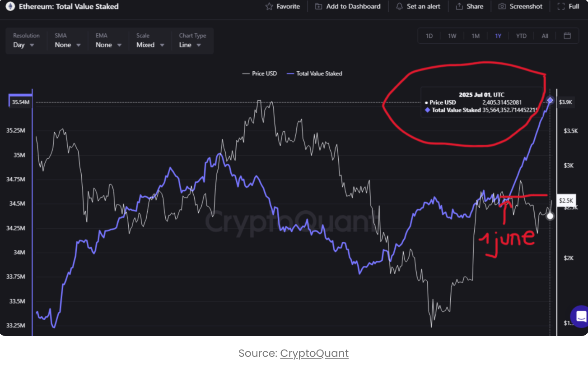Click the Ethereum logo icon
Image resolution: width=588 pixels, height=369 pixels.
pyautogui.click(x=10, y=6)
